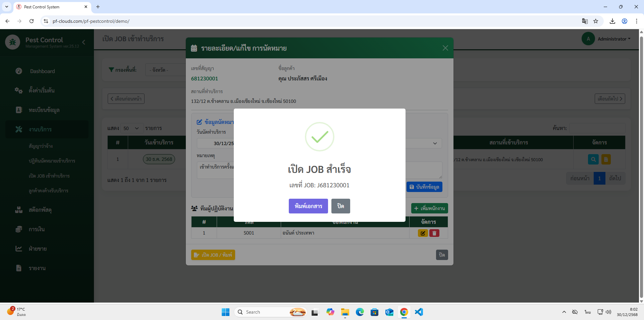Open Visual Studio Code from taskbar
The width and height of the screenshot is (644, 320).
[419, 312]
